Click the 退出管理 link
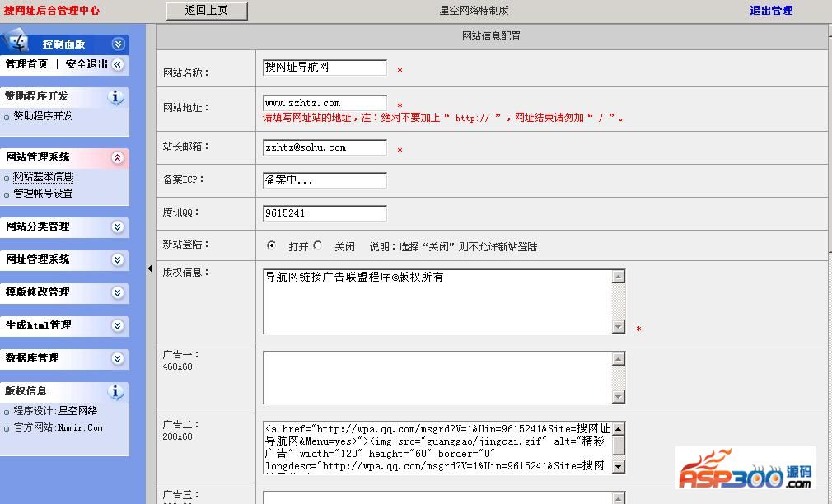This screenshot has height=504, width=832. click(x=771, y=11)
